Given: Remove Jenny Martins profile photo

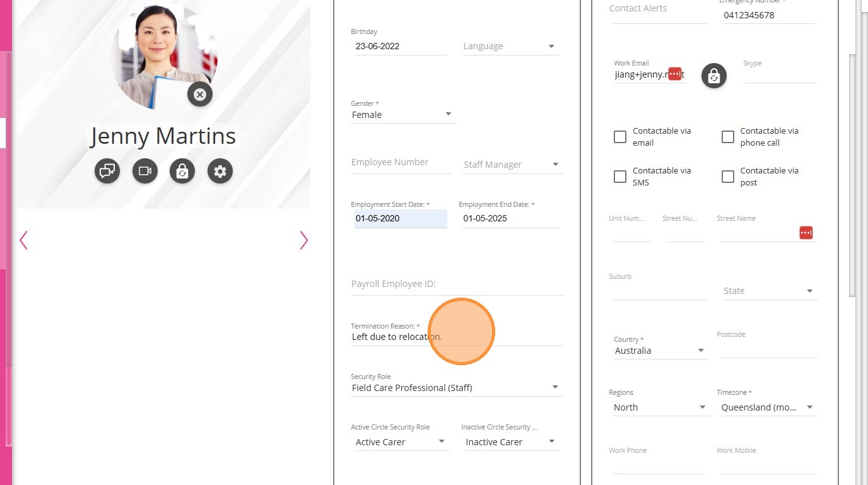Looking at the screenshot, I should 200,95.
